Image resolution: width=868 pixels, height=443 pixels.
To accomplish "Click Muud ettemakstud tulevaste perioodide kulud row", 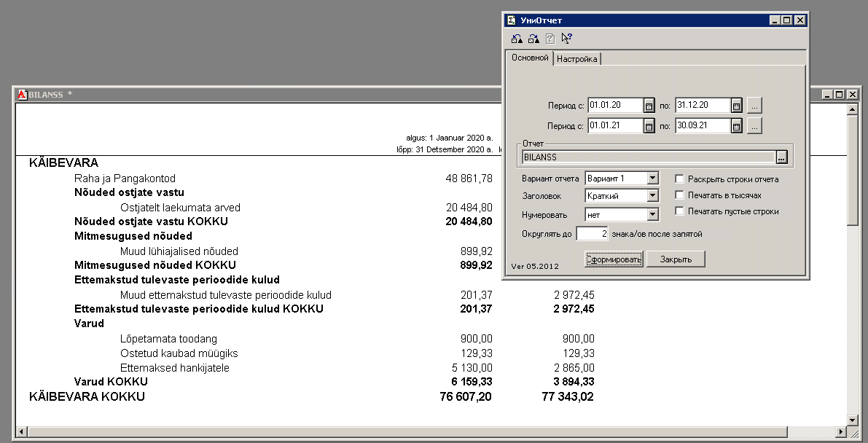I will tap(226, 294).
